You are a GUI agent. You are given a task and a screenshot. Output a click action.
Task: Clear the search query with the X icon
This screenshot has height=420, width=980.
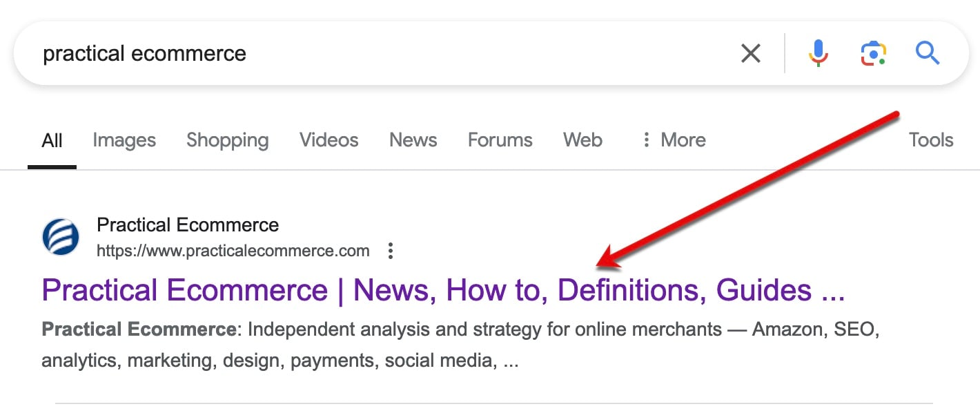pos(750,53)
